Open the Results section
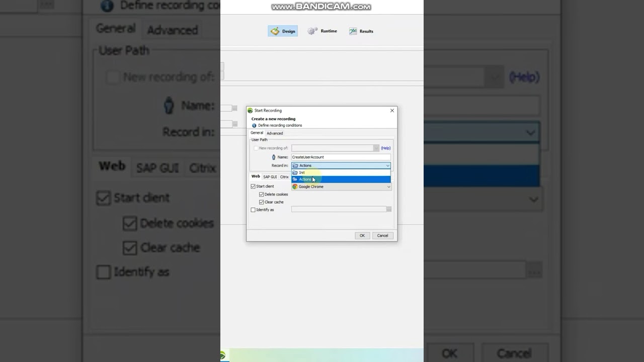644x362 pixels. coord(361,31)
